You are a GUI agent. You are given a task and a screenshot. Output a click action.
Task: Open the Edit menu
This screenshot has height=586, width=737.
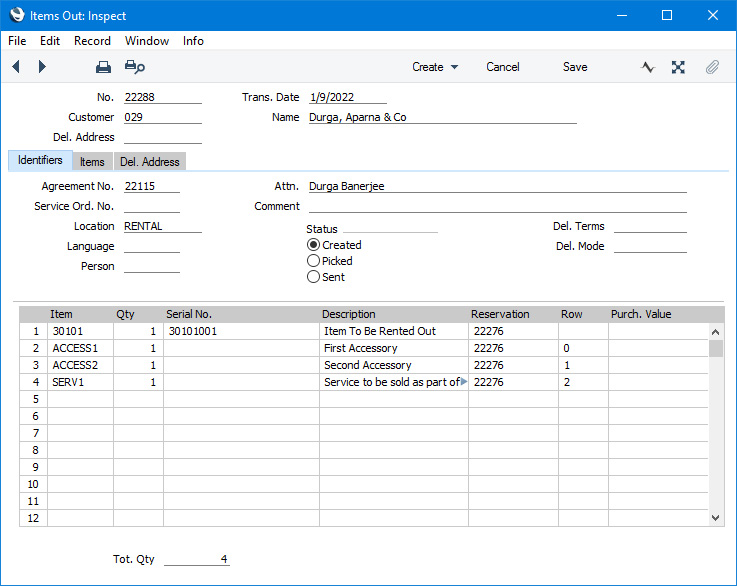point(50,41)
